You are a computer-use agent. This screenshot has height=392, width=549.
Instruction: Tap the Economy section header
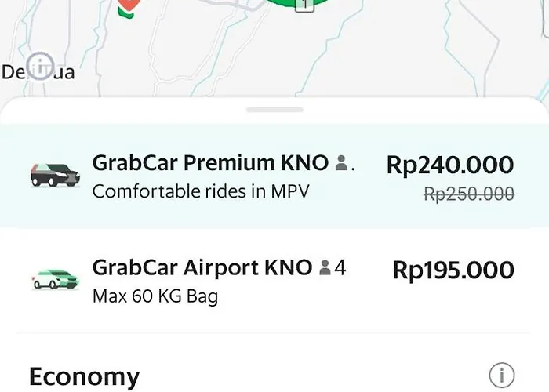85,376
